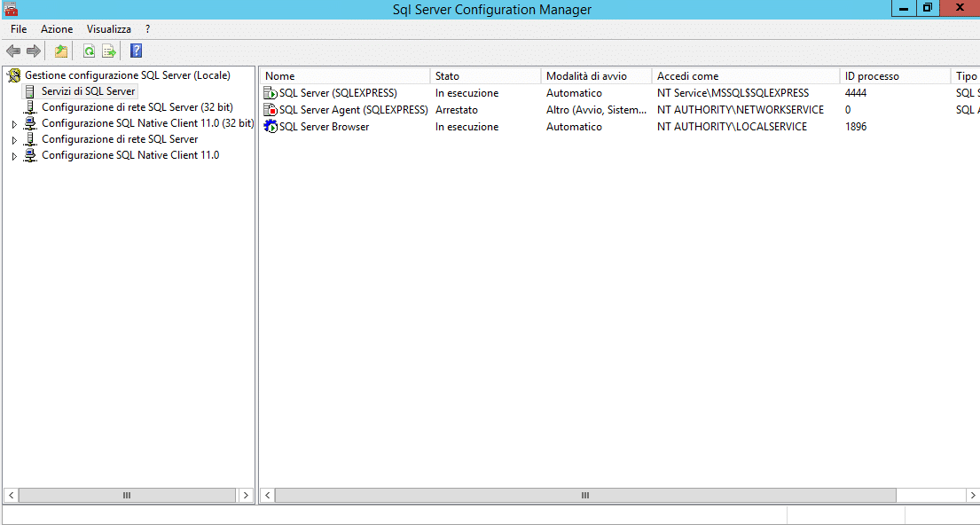Click the SQL Server Browser service icon
This screenshot has width=980, height=525.
coord(270,127)
